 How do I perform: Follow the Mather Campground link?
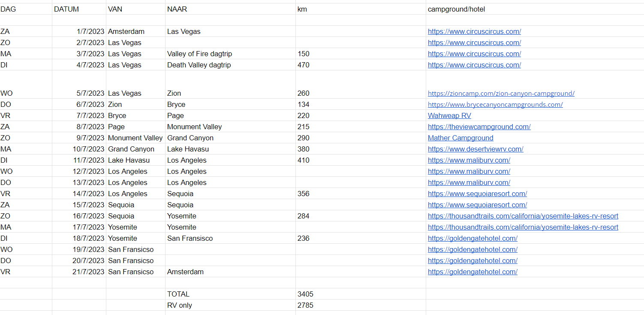coord(460,138)
